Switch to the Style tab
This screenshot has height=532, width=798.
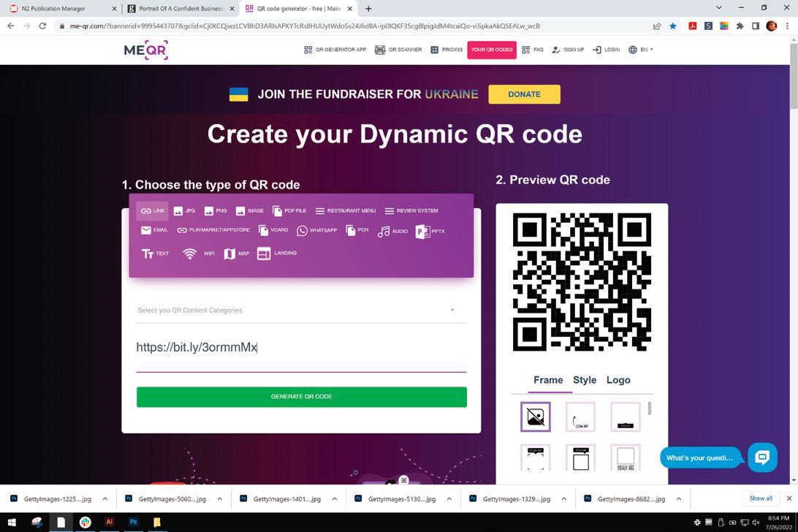pyautogui.click(x=585, y=380)
